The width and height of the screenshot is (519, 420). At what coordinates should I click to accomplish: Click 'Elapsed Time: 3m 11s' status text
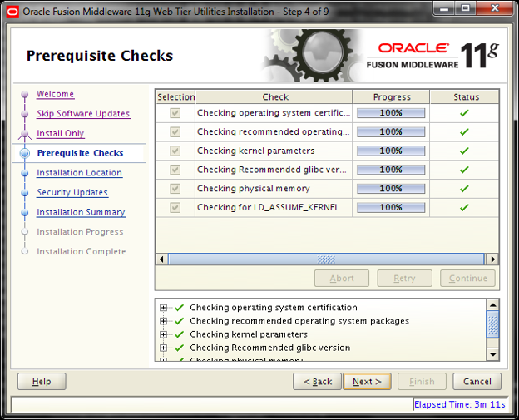click(x=460, y=404)
